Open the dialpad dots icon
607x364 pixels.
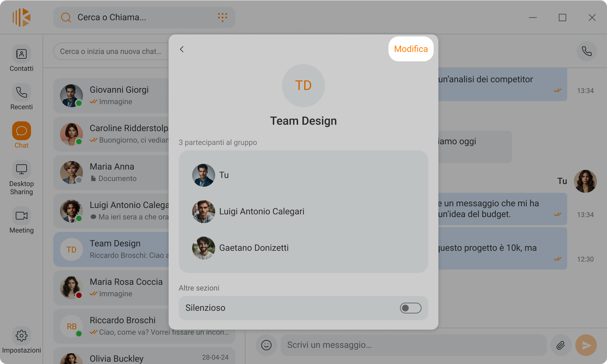tap(223, 17)
